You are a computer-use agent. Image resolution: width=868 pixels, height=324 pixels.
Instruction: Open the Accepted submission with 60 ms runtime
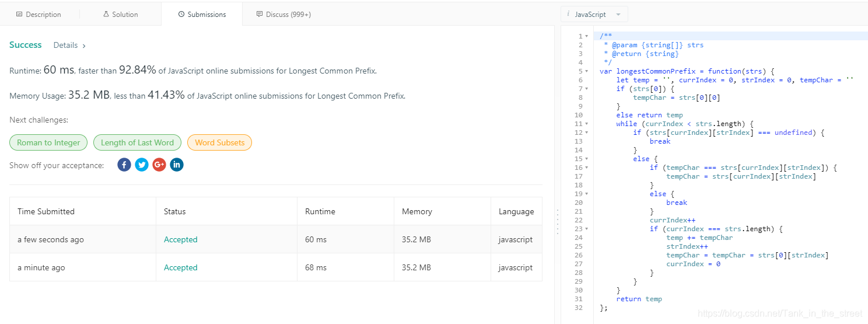(180, 239)
